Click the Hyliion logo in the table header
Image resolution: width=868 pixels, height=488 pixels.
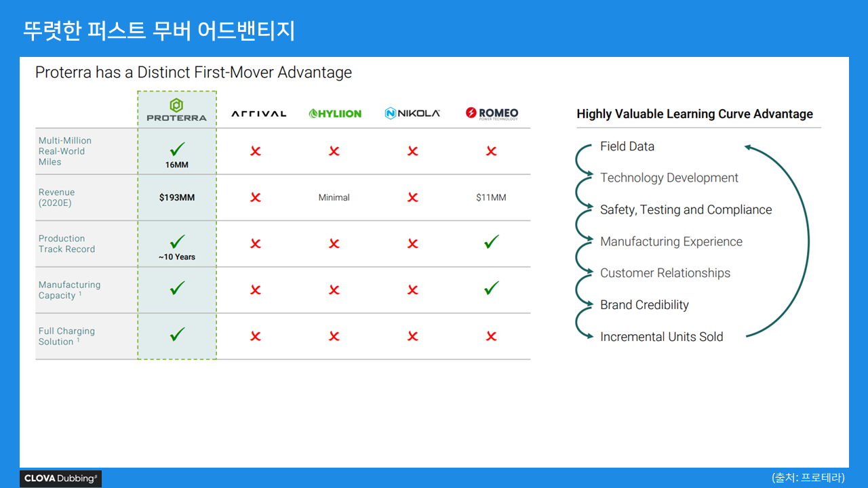pos(335,114)
